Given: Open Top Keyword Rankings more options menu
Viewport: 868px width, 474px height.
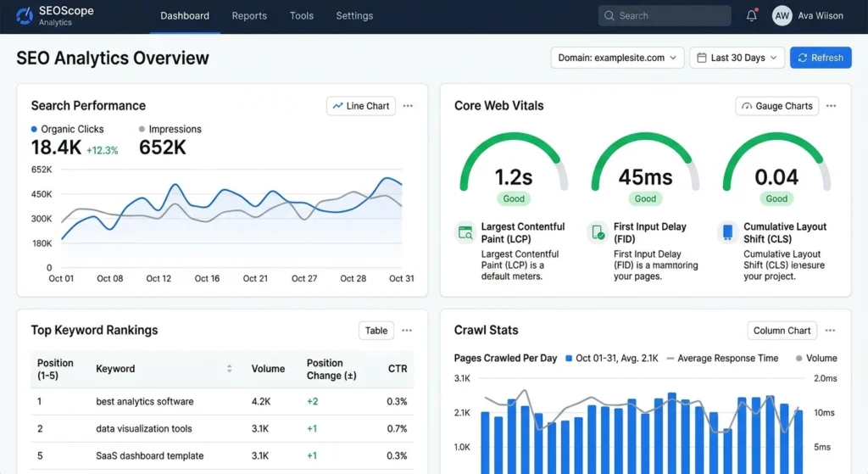Looking at the screenshot, I should (x=407, y=331).
